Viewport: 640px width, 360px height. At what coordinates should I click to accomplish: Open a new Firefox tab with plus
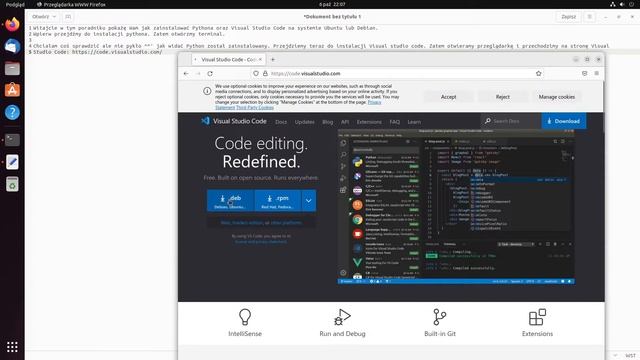tap(273, 60)
